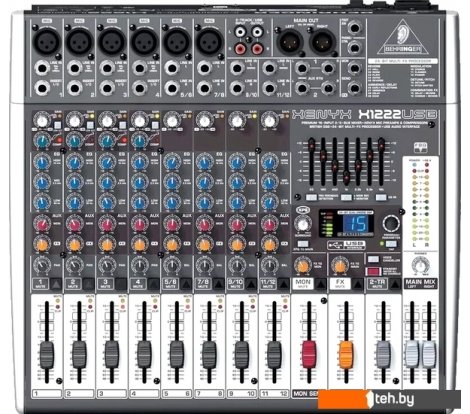Toggle the voice canceller button
The height and width of the screenshot is (414, 470).
(373, 259)
